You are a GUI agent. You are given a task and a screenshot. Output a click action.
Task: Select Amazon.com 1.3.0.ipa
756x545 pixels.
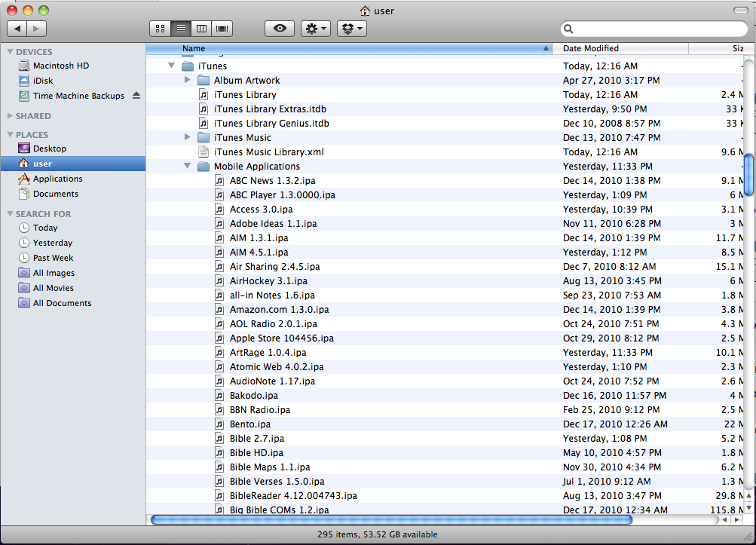(279, 310)
